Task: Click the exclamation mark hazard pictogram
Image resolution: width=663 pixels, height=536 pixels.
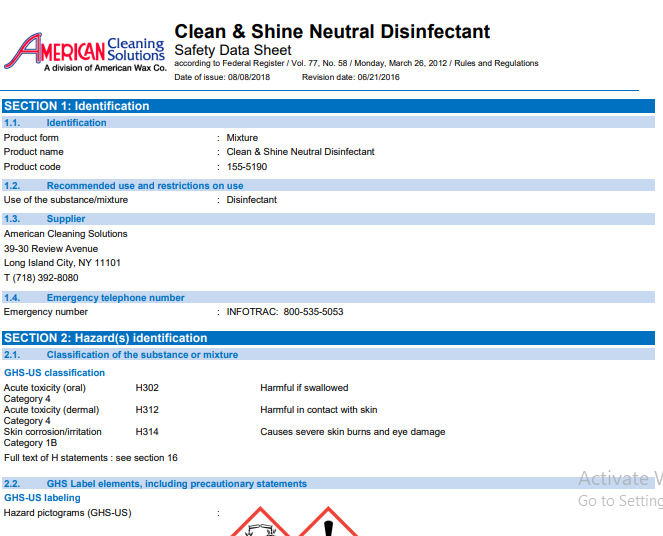Action: 326,523
